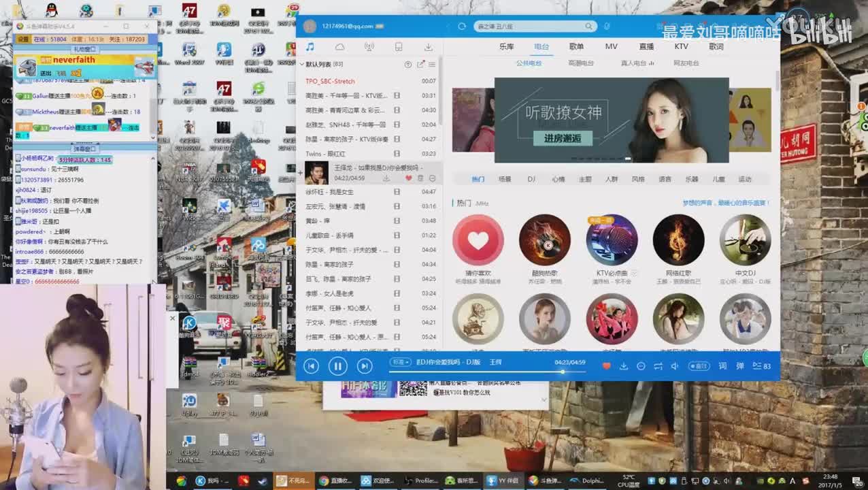Open the 高潮电台 sub-tab
This screenshot has height=490, width=868.
pyautogui.click(x=581, y=63)
